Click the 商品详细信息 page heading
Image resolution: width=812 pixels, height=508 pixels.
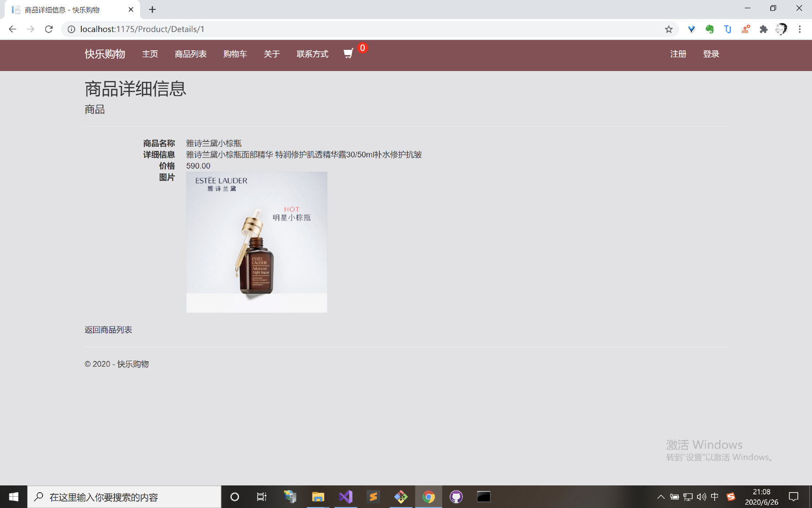(x=135, y=88)
